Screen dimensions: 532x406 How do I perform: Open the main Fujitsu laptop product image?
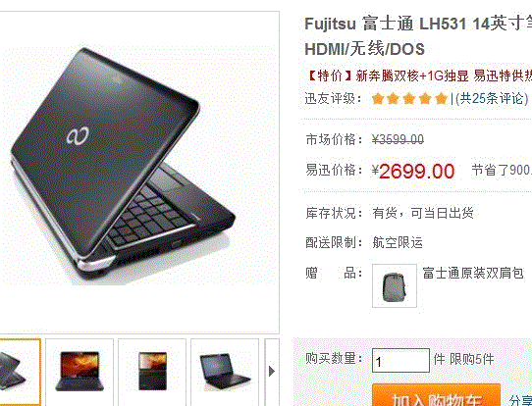coord(123,166)
